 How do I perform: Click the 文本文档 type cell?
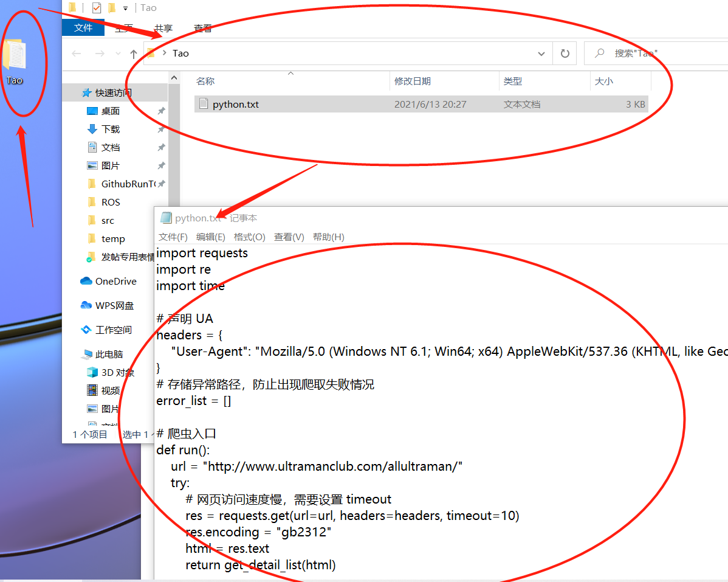pos(522,104)
